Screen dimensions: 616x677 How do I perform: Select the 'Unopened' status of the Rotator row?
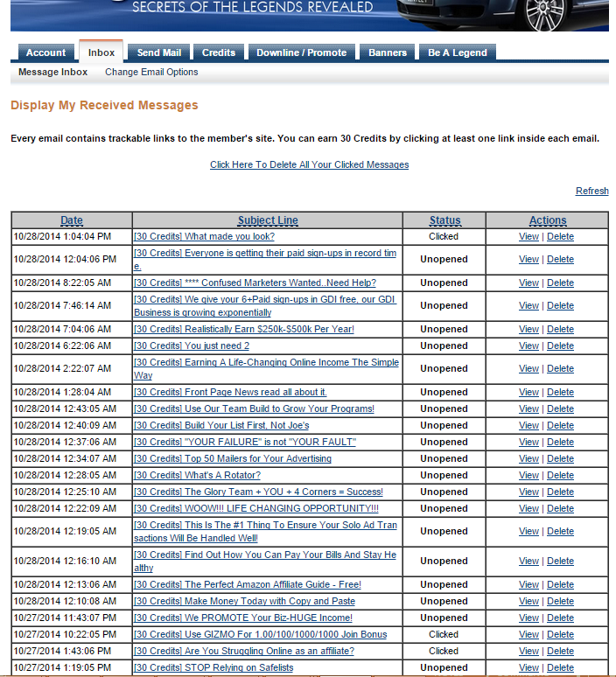point(444,475)
